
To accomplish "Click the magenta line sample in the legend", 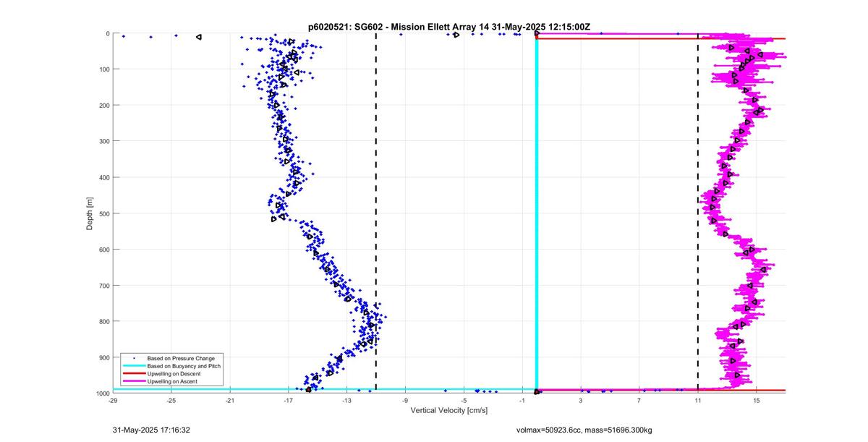I will 133,381.
